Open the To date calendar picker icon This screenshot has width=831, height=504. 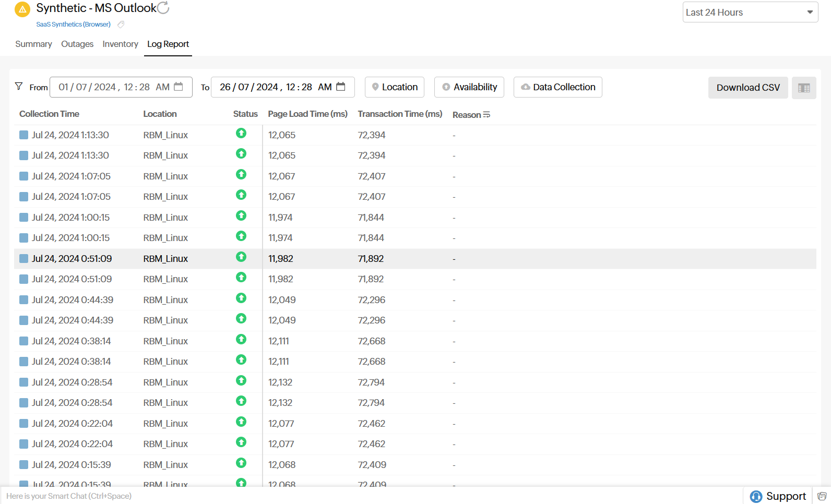point(341,87)
